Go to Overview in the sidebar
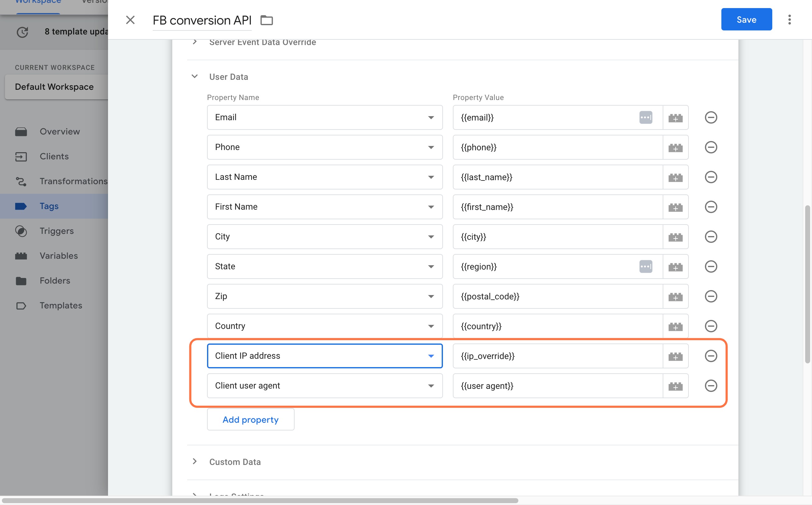The image size is (812, 505). 54,132
